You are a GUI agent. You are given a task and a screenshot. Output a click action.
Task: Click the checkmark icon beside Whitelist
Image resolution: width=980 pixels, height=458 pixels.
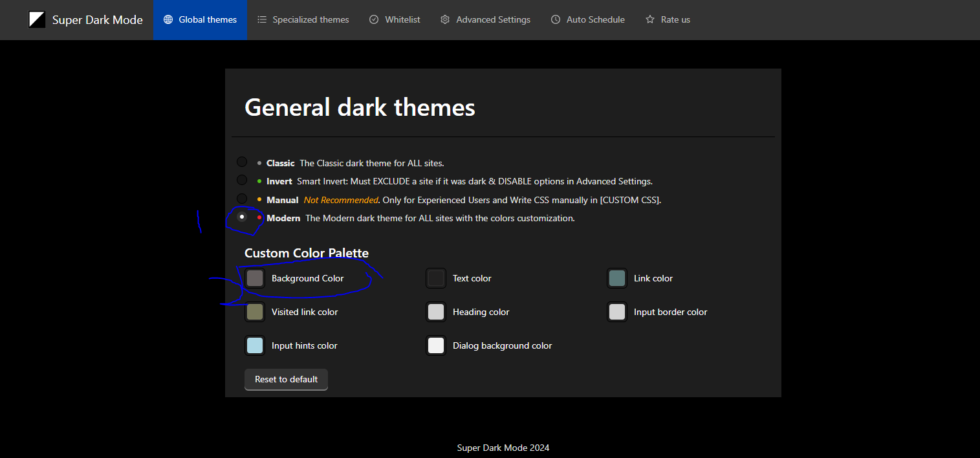tap(374, 19)
